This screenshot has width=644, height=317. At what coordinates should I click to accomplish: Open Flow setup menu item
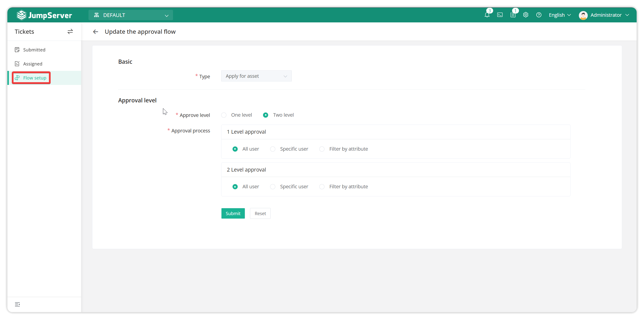tap(44, 78)
